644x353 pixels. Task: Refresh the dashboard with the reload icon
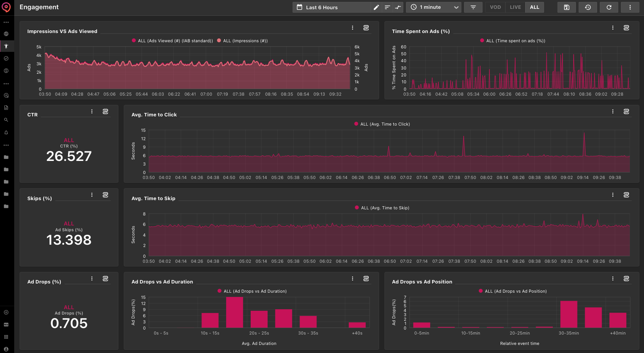click(x=609, y=7)
